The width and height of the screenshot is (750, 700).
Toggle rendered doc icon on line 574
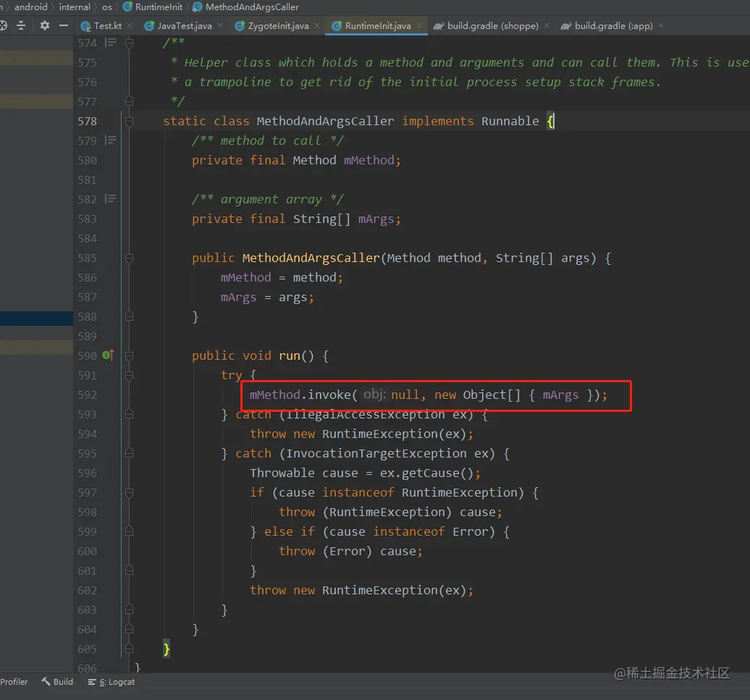click(111, 43)
